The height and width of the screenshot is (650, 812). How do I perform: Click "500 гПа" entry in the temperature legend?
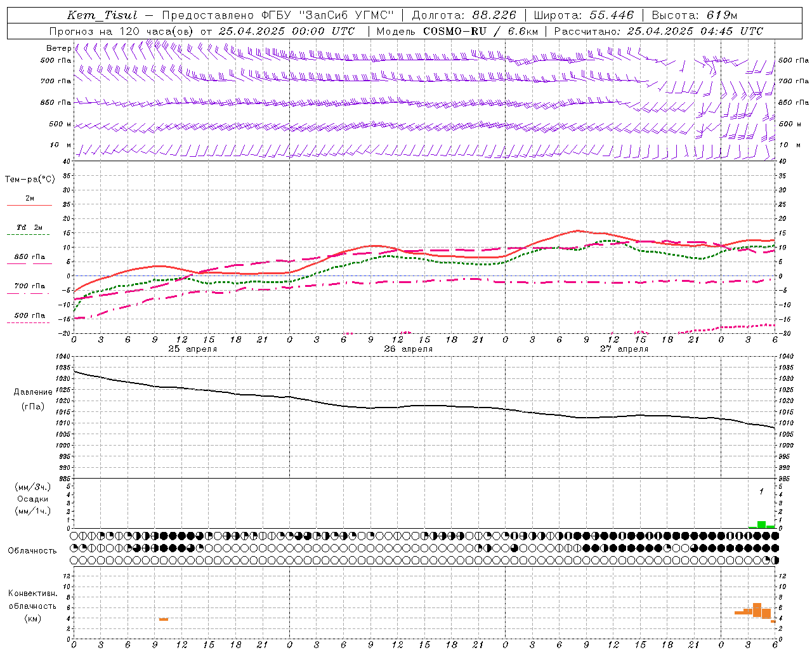29,315
